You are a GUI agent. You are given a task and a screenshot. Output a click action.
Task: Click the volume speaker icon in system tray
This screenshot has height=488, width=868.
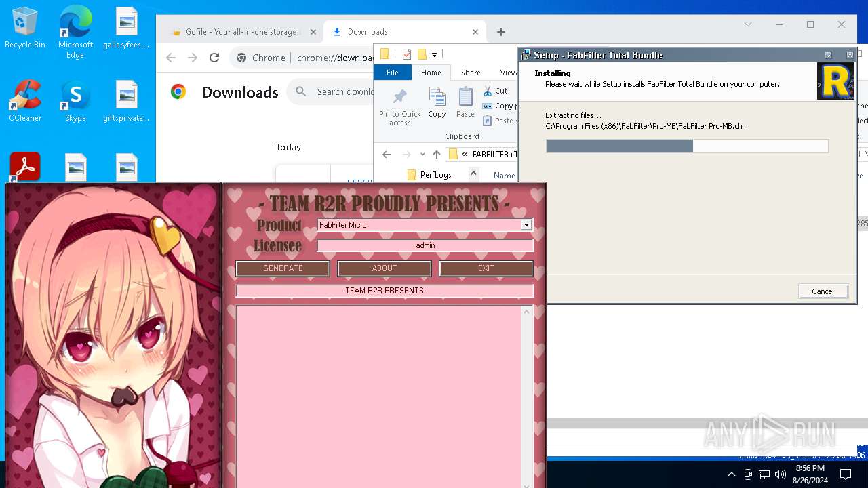point(781,474)
